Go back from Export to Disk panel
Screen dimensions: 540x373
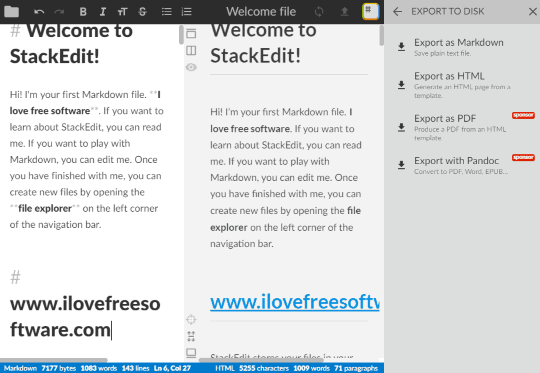click(x=397, y=12)
